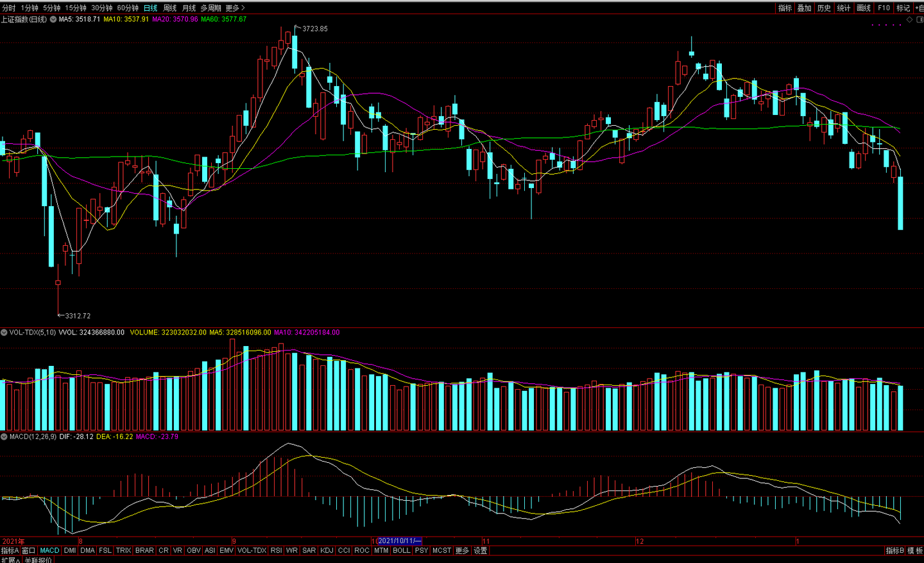Activate the 画线 drawing tools button
The image size is (924, 563).
(x=864, y=8)
